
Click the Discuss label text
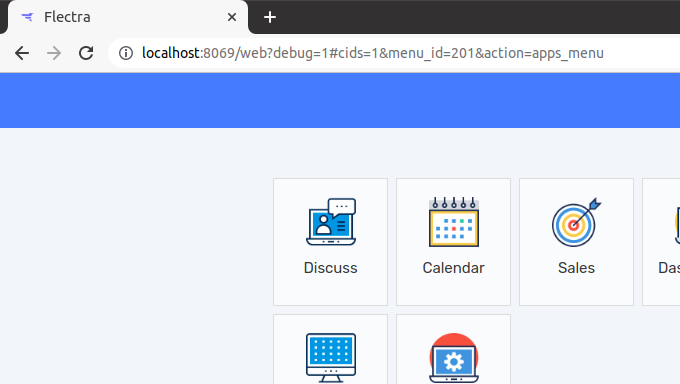click(330, 268)
